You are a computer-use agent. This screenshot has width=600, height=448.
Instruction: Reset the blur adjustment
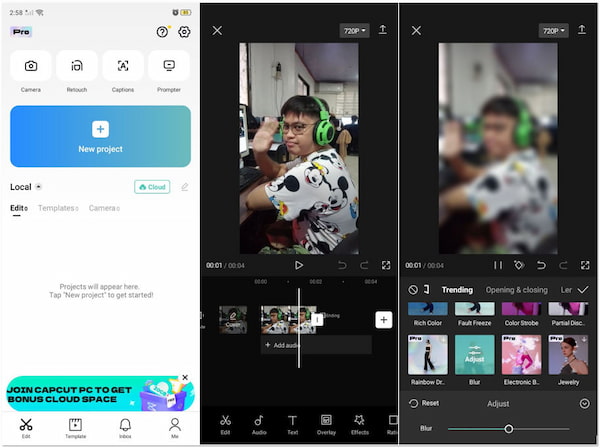[x=424, y=403]
